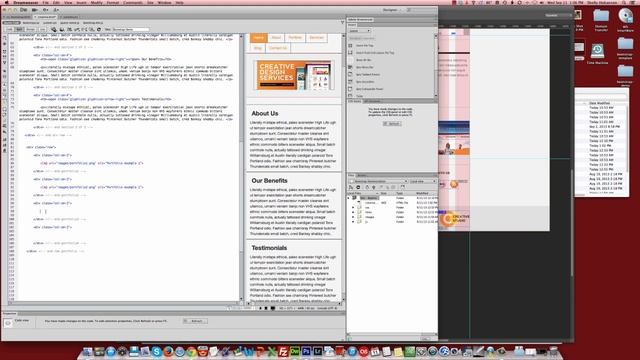Click Services button in design preview
The height and width of the screenshot is (360, 640).
[316, 38]
